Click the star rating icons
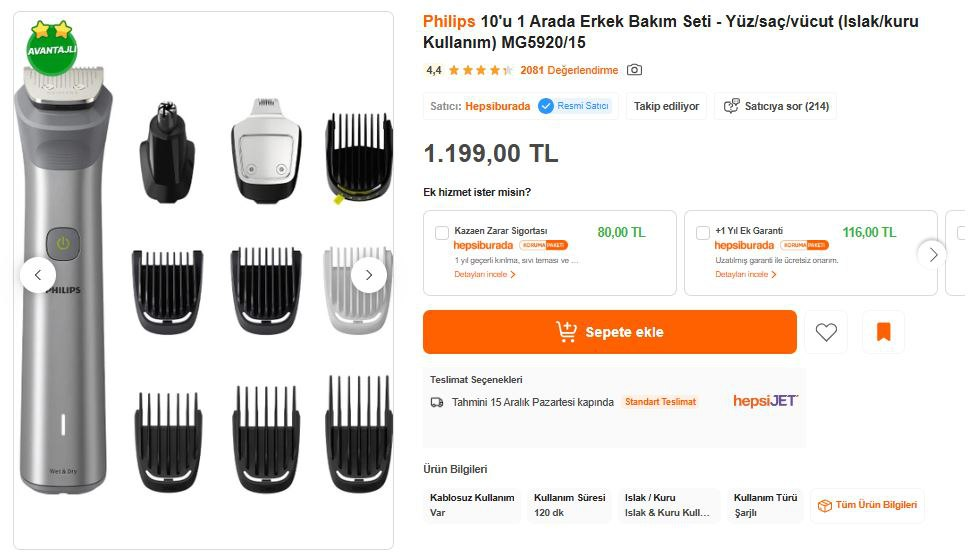 (480, 70)
